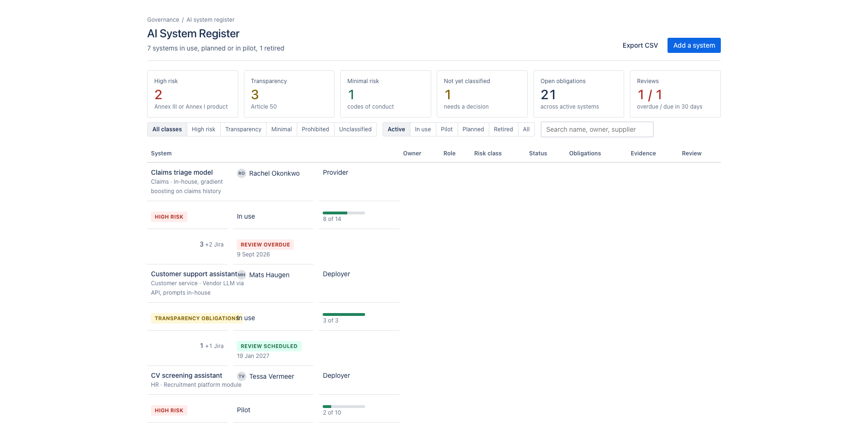The height and width of the screenshot is (425, 868).
Task: Filter by High risk class tab
Action: 203,129
